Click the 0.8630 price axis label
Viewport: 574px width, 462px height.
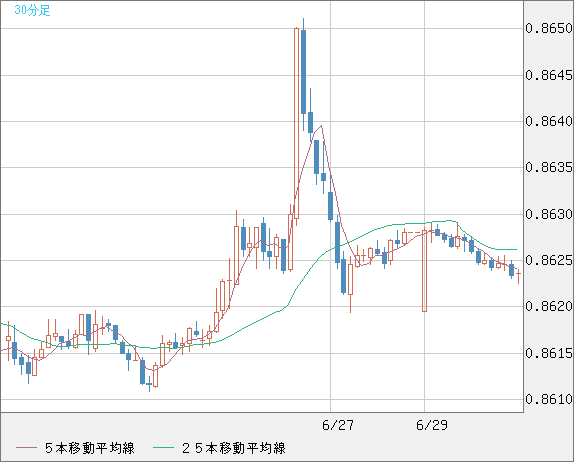[x=549, y=214]
